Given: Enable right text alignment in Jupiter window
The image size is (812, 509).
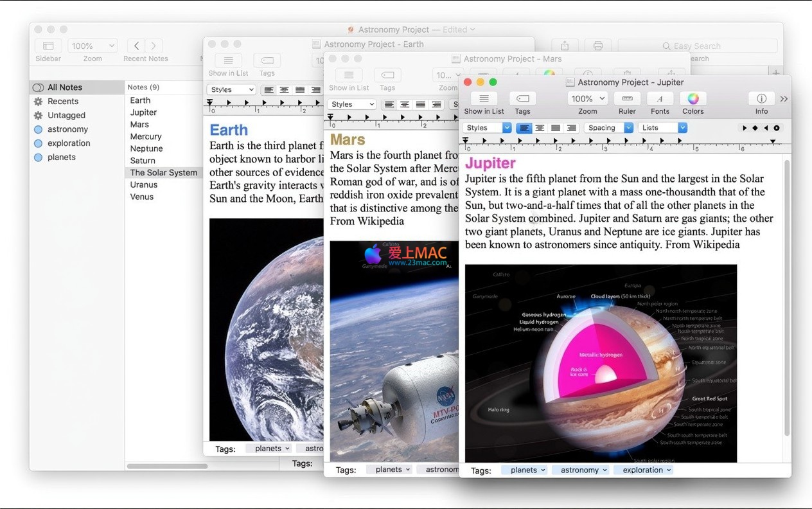Looking at the screenshot, I should (x=571, y=128).
